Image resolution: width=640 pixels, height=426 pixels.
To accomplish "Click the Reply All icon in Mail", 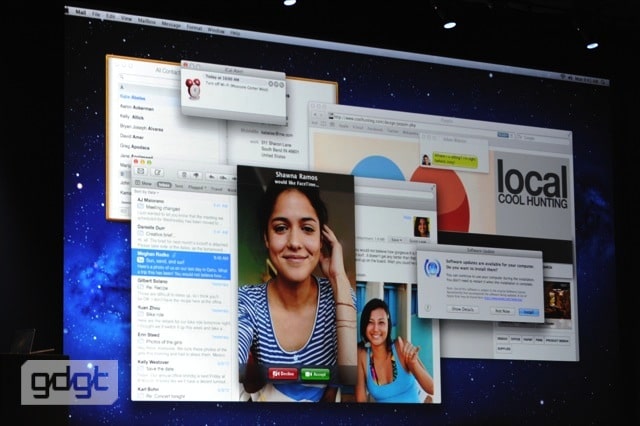I will pyautogui.click(x=223, y=178).
